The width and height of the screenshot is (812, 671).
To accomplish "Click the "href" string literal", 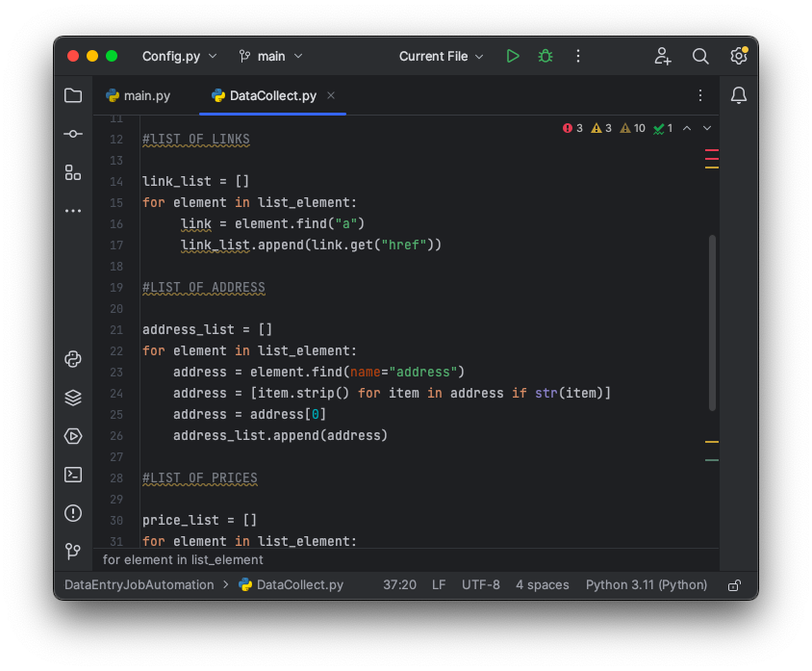I will (x=404, y=245).
